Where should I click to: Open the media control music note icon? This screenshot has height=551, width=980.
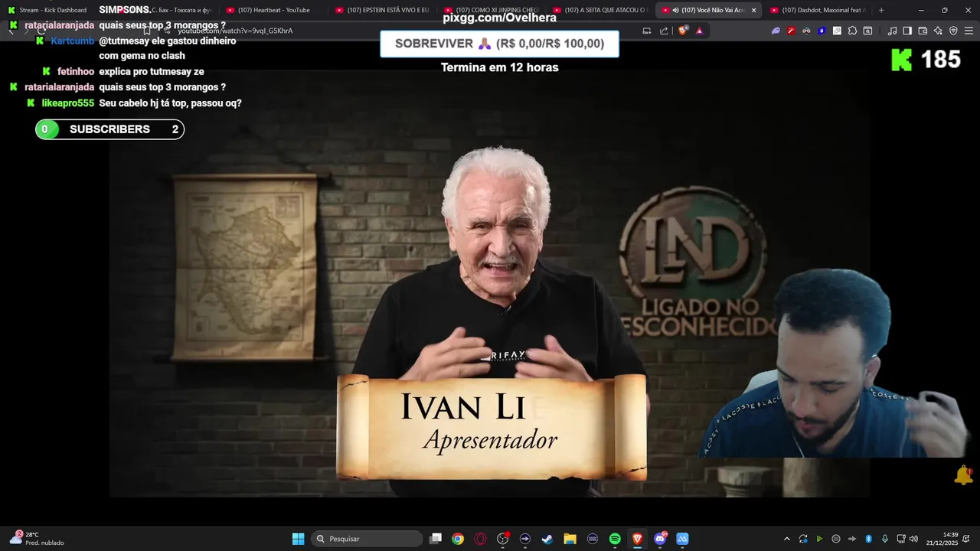coord(892,31)
